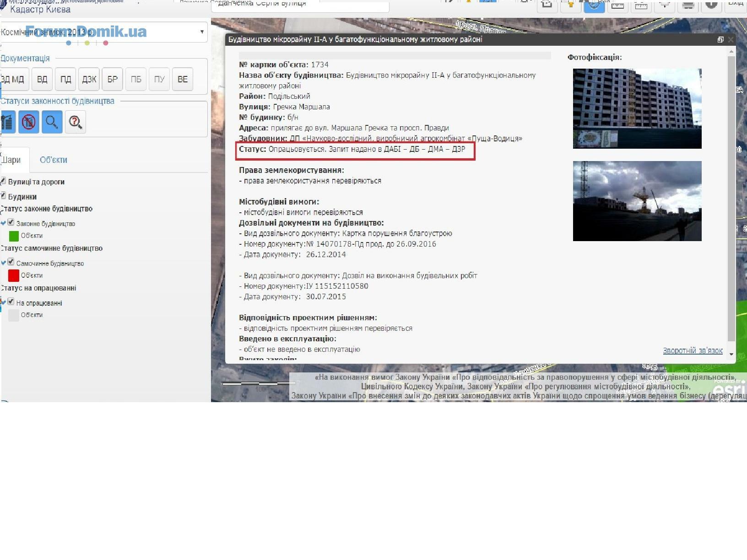The height and width of the screenshot is (560, 747).
Task: Click the Статус законне будівництво label
Action: click(x=47, y=209)
